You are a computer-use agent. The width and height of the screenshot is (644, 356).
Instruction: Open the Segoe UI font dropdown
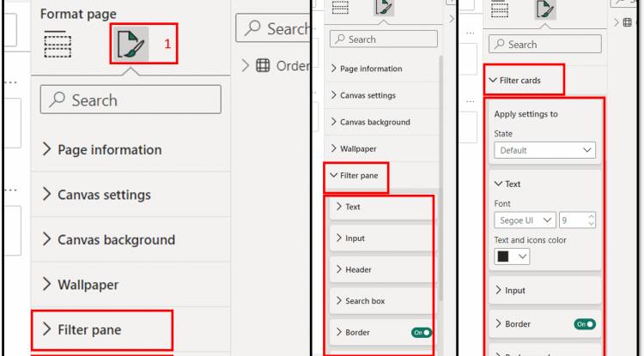(x=525, y=220)
